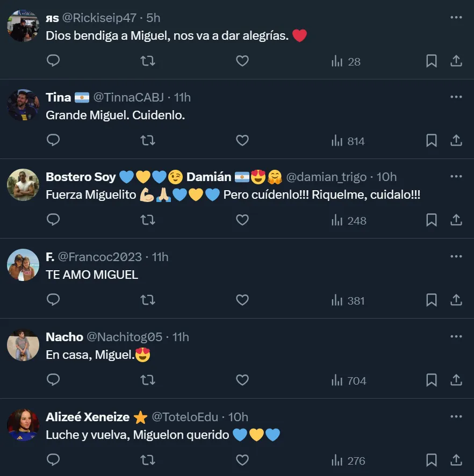The height and width of the screenshot is (476, 474).
Task: Open the @ToteloEdu profile link
Action: coord(185,416)
